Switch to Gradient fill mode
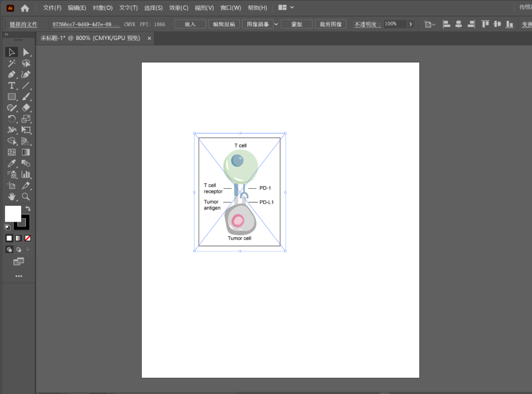The image size is (532, 394). click(x=18, y=238)
